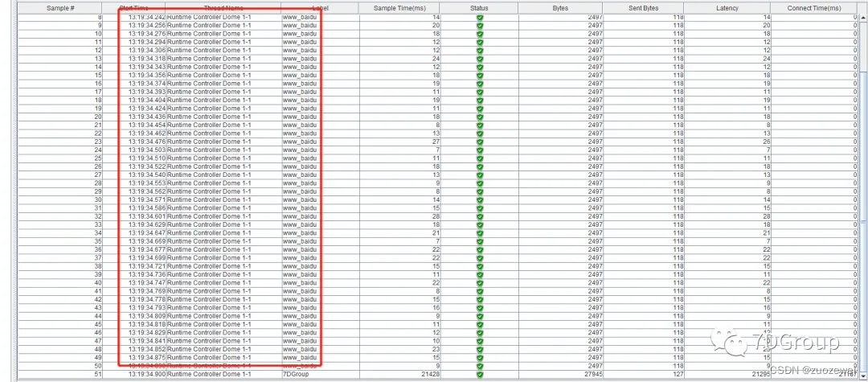Click start time 13:19:34.476
868x382 pixels.
pos(147,142)
